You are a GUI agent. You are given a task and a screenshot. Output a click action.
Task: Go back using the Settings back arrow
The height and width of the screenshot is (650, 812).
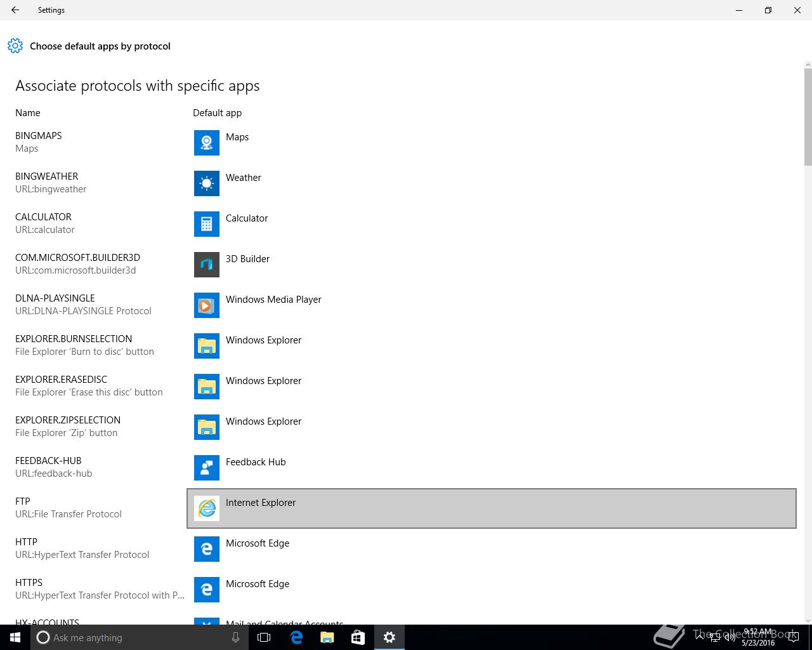coord(15,10)
